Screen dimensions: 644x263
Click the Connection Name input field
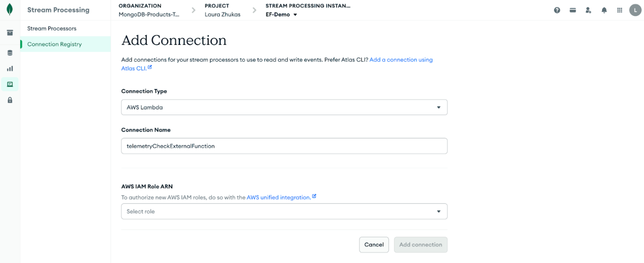284,146
